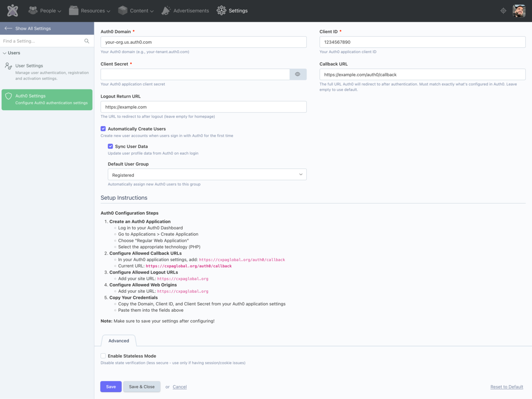Select Auth0 Settings in the sidebar

click(47, 100)
